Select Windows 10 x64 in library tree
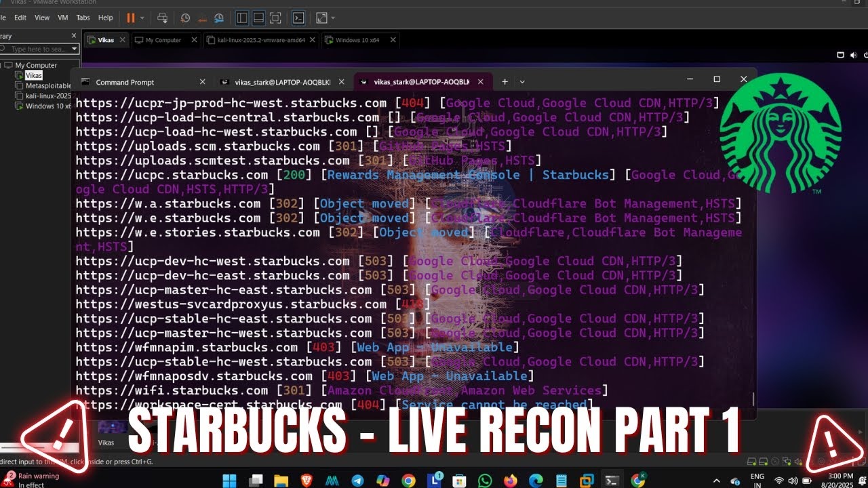The height and width of the screenshot is (488, 868). click(x=47, y=106)
